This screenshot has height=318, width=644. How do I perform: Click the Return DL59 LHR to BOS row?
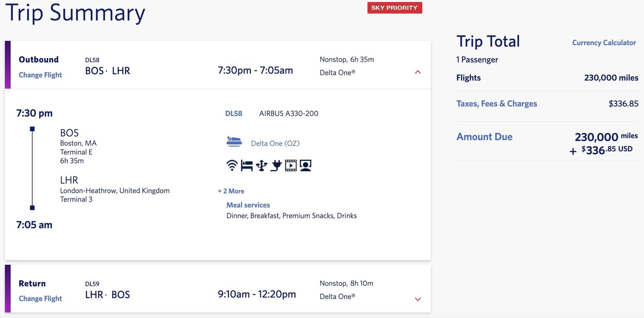pyautogui.click(x=218, y=289)
